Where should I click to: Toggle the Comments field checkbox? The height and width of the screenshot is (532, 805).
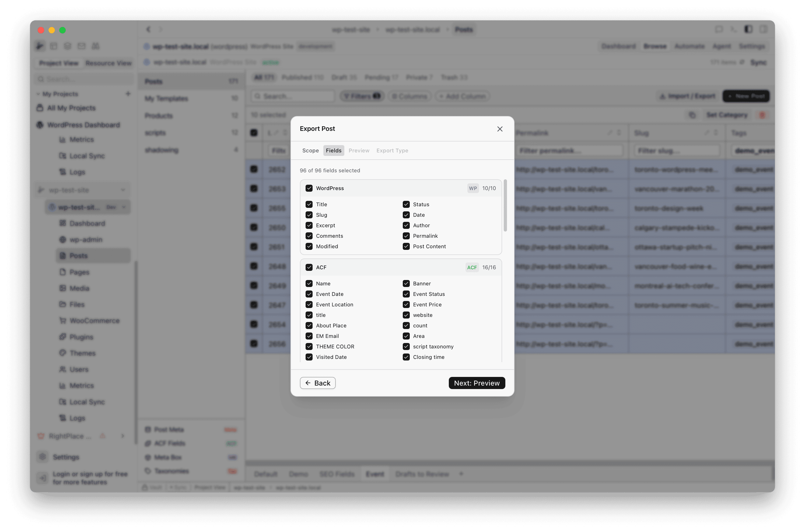(309, 236)
